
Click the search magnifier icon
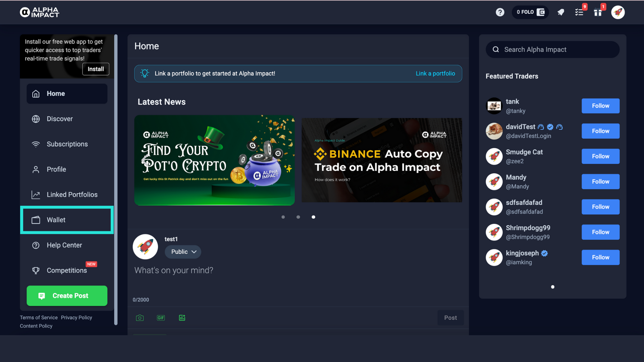click(x=496, y=50)
